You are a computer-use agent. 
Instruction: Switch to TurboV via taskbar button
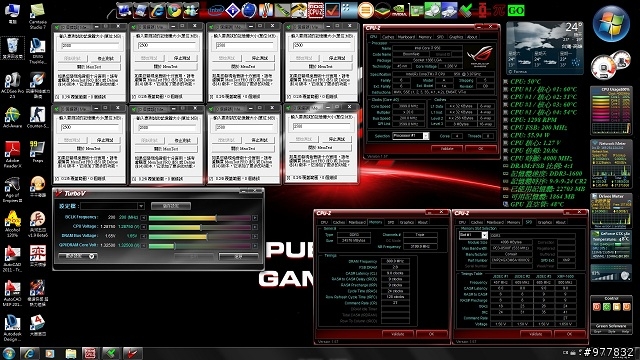[x=132, y=353]
